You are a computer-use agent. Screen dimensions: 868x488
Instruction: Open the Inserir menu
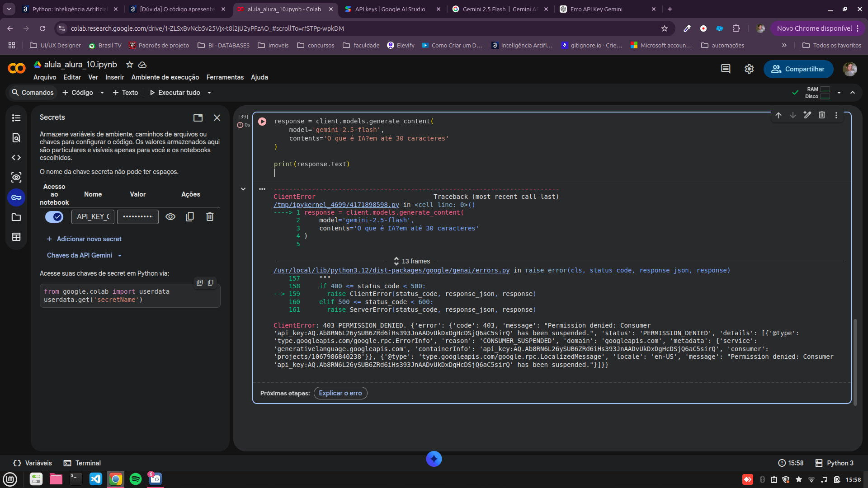pyautogui.click(x=115, y=77)
